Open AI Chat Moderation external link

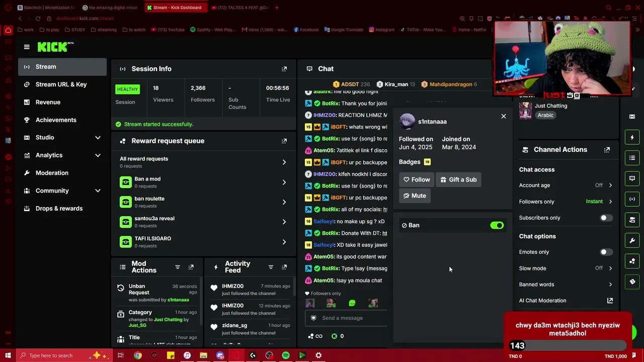pos(610,301)
